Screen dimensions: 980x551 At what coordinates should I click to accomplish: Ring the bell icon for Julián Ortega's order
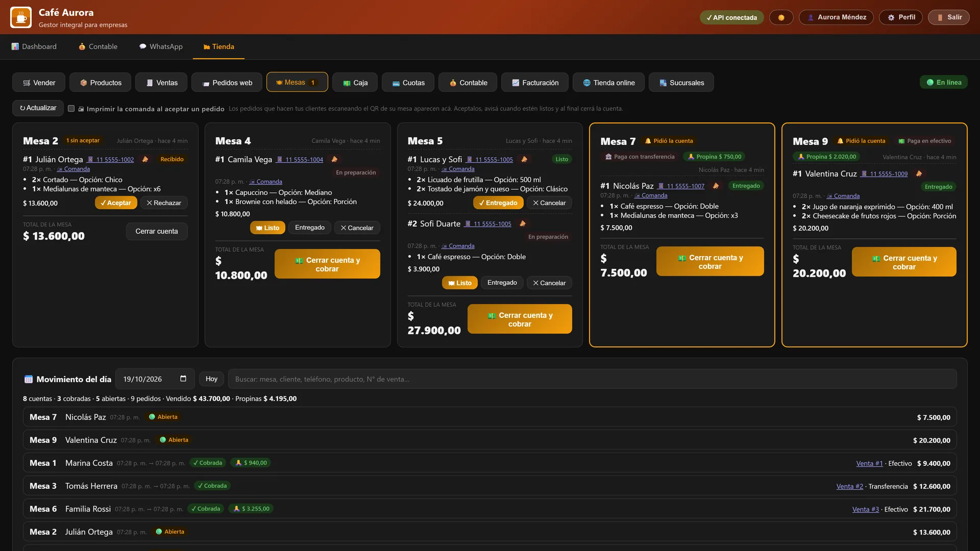(145, 159)
